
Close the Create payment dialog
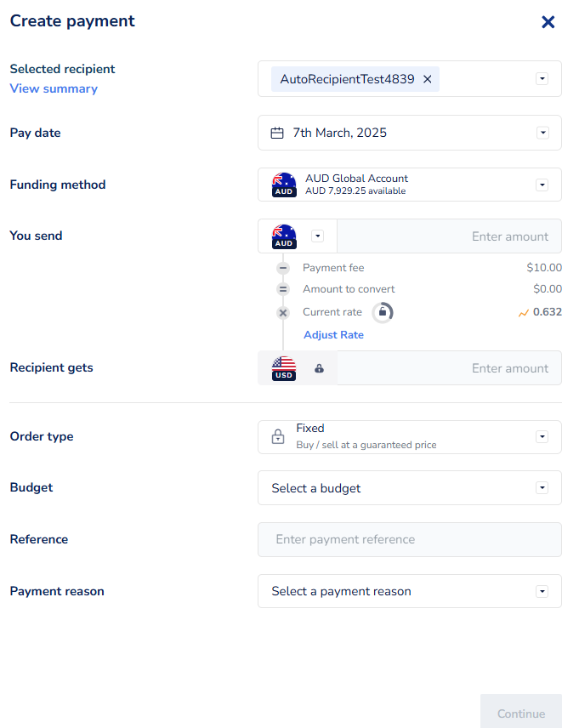pos(548,22)
